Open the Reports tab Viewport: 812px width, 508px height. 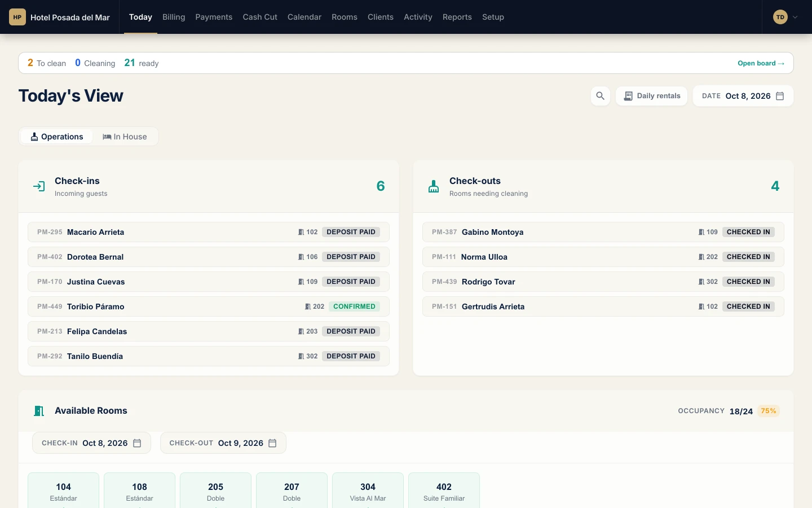click(457, 17)
